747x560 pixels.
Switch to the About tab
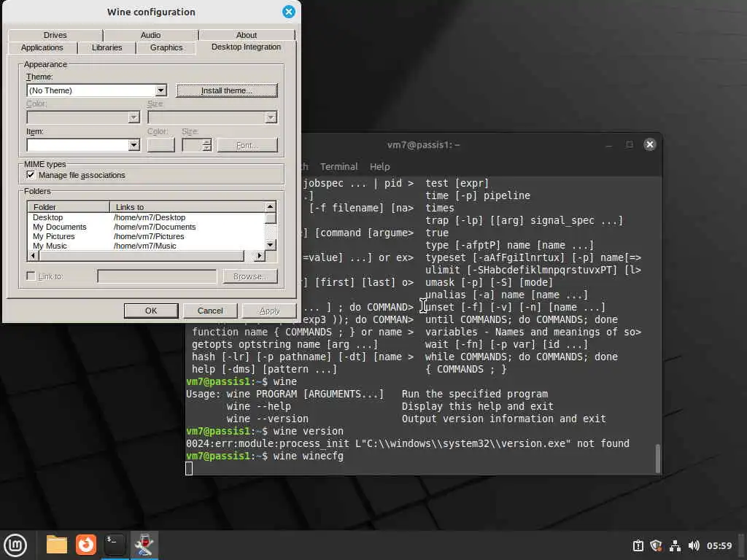247,35
